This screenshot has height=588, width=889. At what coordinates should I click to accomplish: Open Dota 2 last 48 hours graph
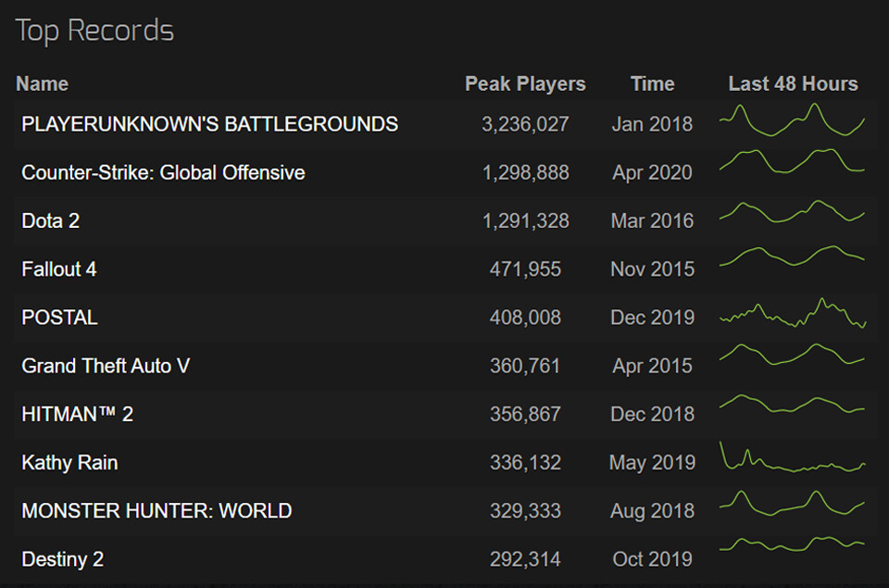[x=792, y=212]
